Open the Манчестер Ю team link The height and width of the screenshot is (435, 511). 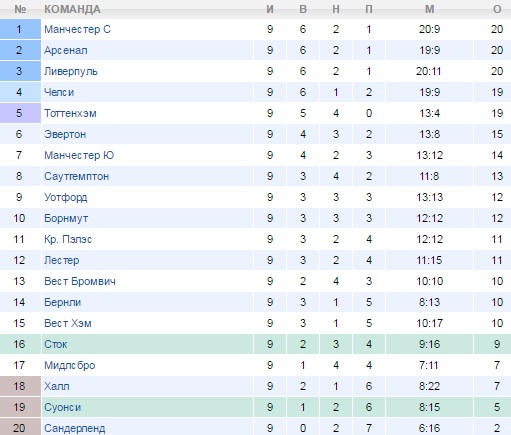pyautogui.click(x=79, y=155)
